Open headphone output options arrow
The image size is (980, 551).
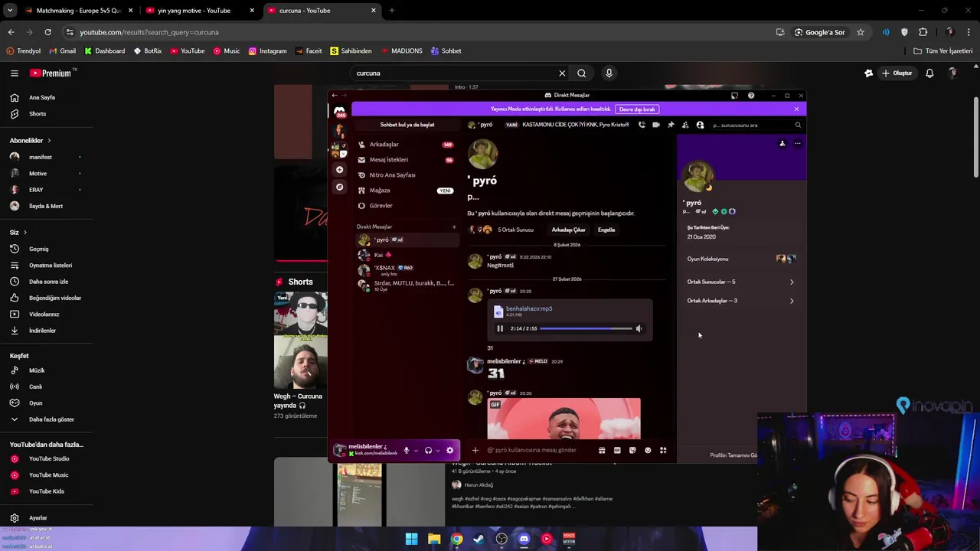(438, 450)
